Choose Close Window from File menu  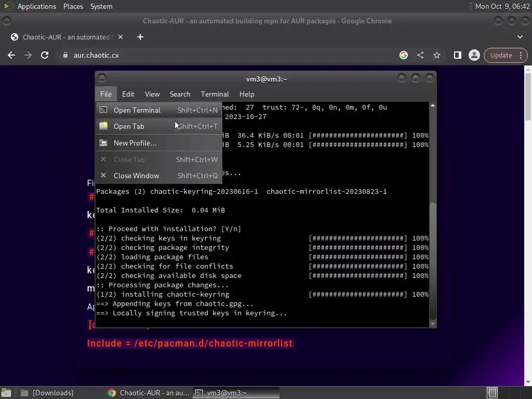click(x=159, y=176)
